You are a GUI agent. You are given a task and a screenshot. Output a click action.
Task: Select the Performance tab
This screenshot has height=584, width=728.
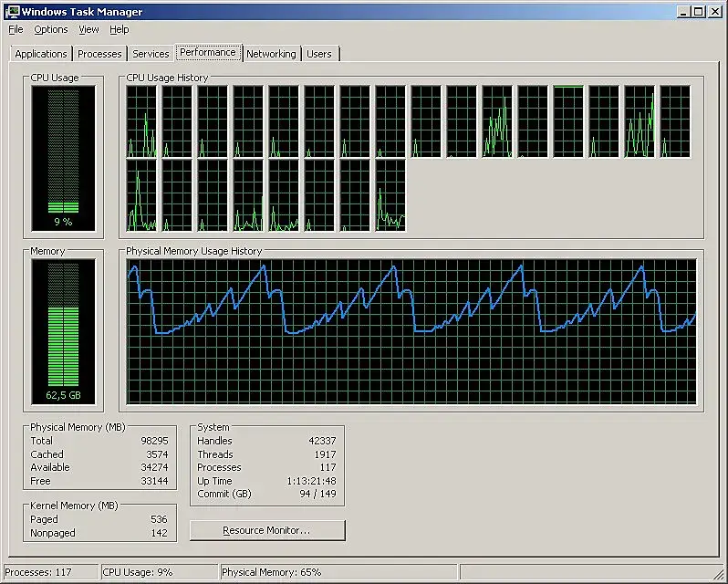point(208,52)
